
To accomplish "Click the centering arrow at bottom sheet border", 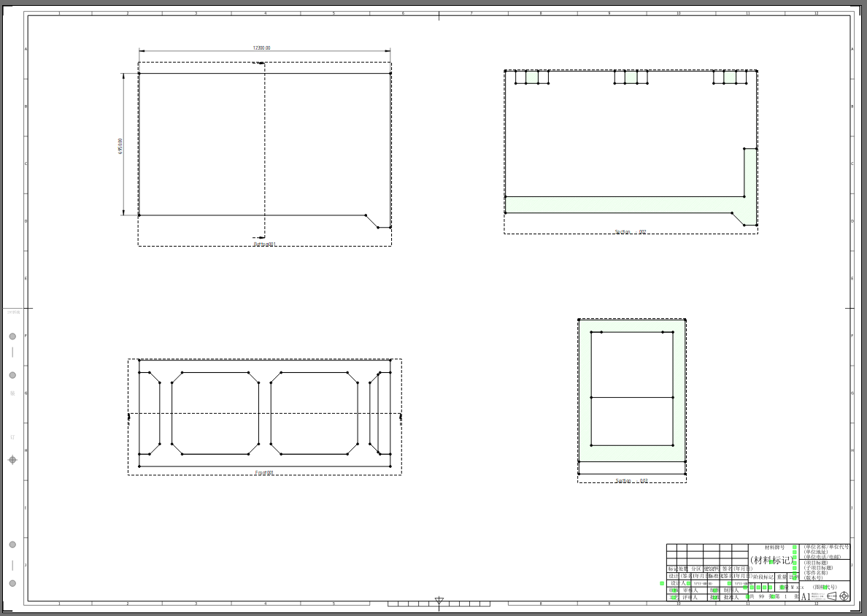I will [439, 601].
